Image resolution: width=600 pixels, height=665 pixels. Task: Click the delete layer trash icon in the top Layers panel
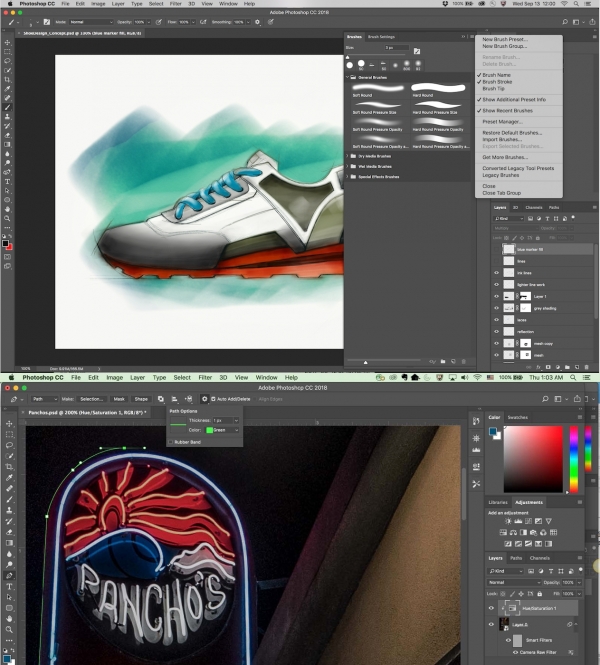[x=586, y=367]
